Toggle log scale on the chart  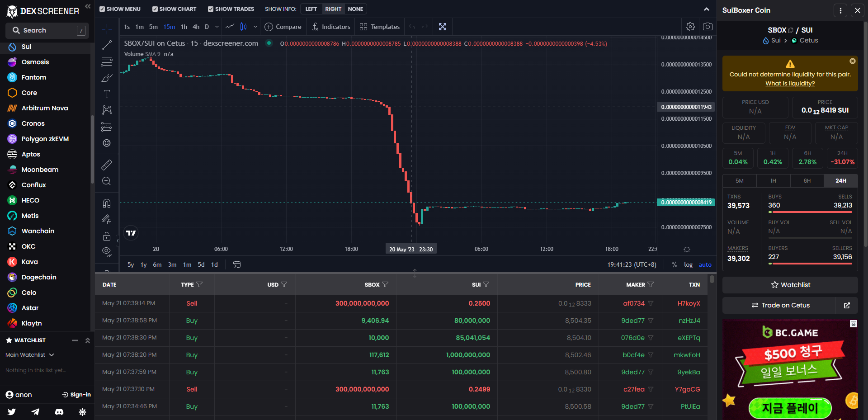coord(688,265)
